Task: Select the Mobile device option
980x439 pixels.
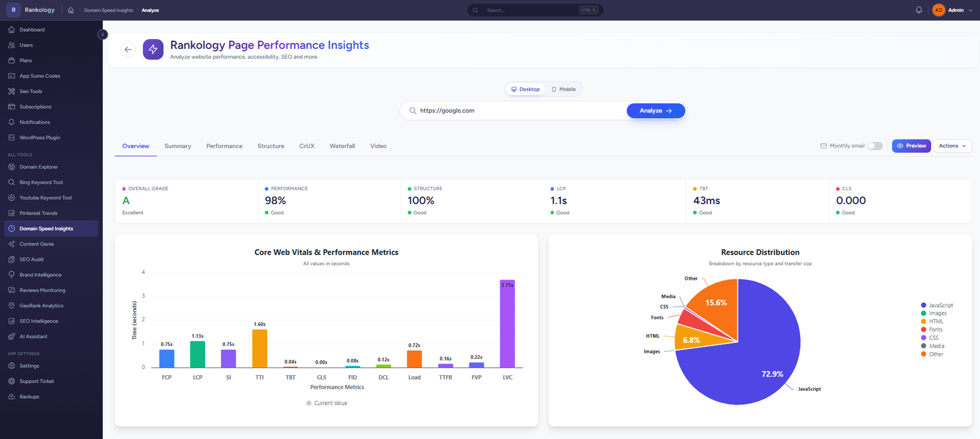Action: point(563,89)
